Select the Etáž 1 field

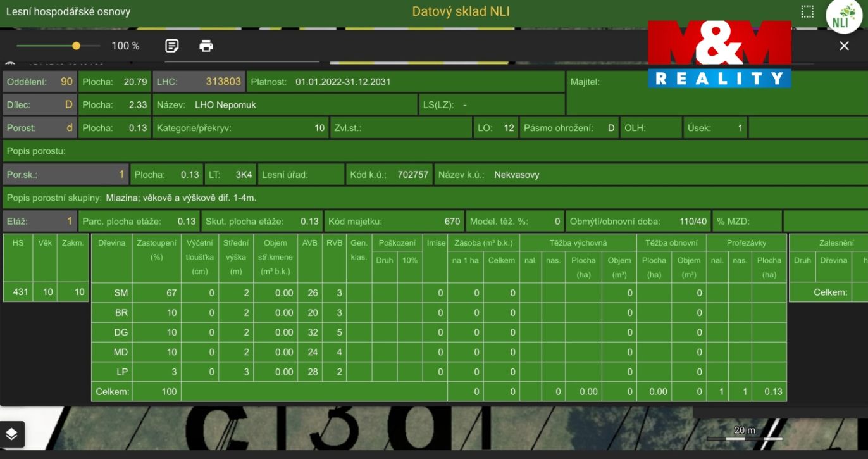[40, 221]
